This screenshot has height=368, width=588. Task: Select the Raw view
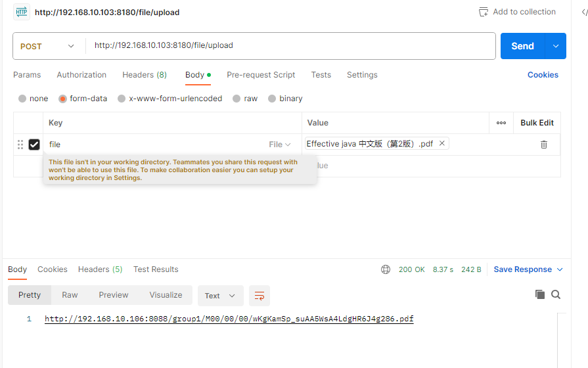70,295
